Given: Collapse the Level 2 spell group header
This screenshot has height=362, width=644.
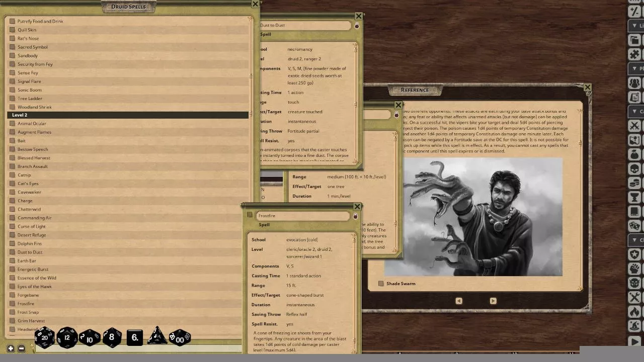Looking at the screenshot, I should click(x=128, y=115).
